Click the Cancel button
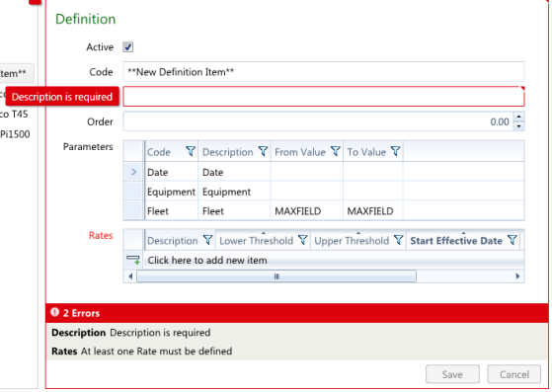This screenshot has height=392, width=552. 513,374
